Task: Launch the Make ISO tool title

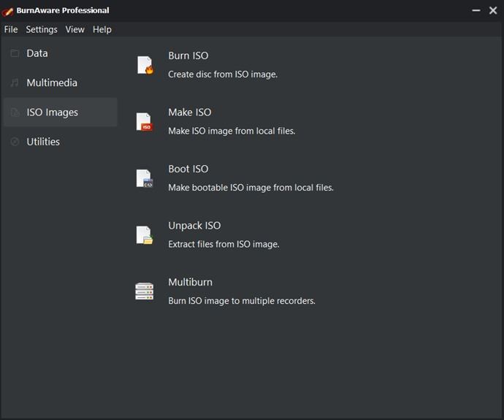Action: (190, 112)
